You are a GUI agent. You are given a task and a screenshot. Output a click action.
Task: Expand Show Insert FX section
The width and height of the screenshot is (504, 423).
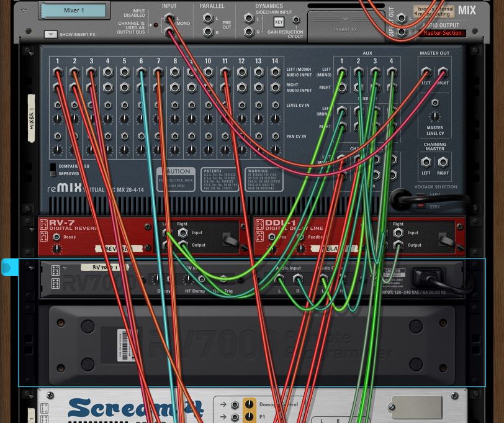point(50,34)
